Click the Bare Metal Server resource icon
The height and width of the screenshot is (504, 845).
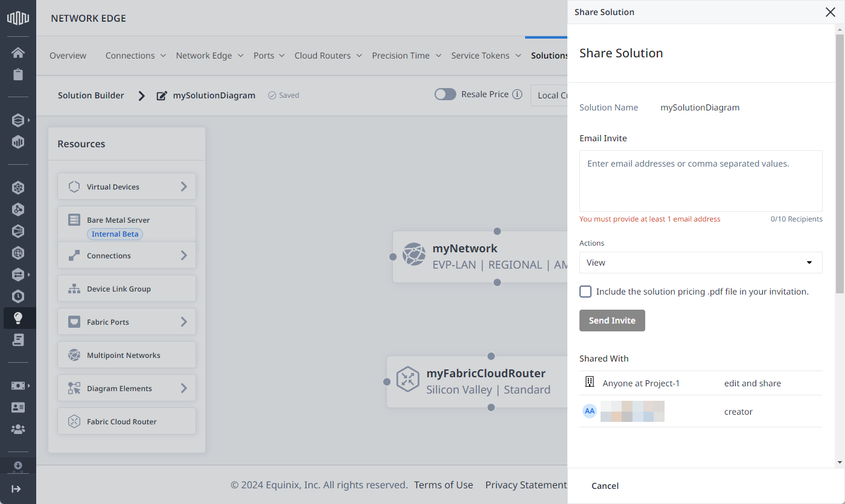74,220
